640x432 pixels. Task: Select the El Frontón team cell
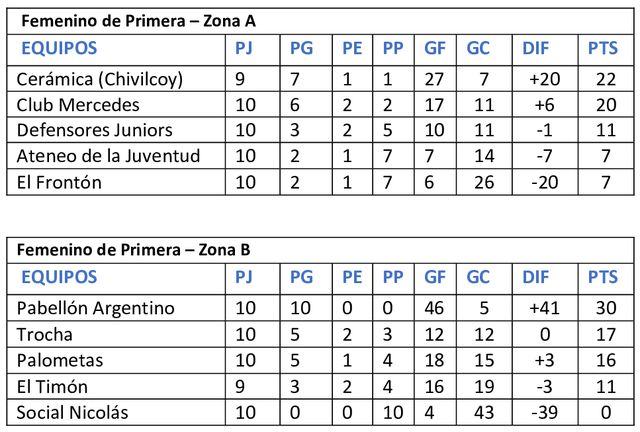point(59,182)
